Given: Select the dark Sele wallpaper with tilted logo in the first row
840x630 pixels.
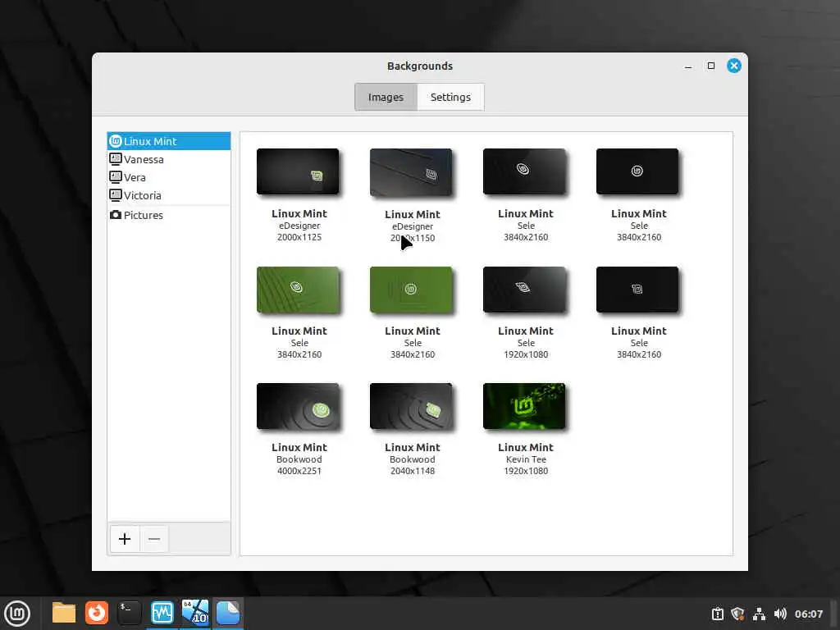Looking at the screenshot, I should pyautogui.click(x=524, y=171).
